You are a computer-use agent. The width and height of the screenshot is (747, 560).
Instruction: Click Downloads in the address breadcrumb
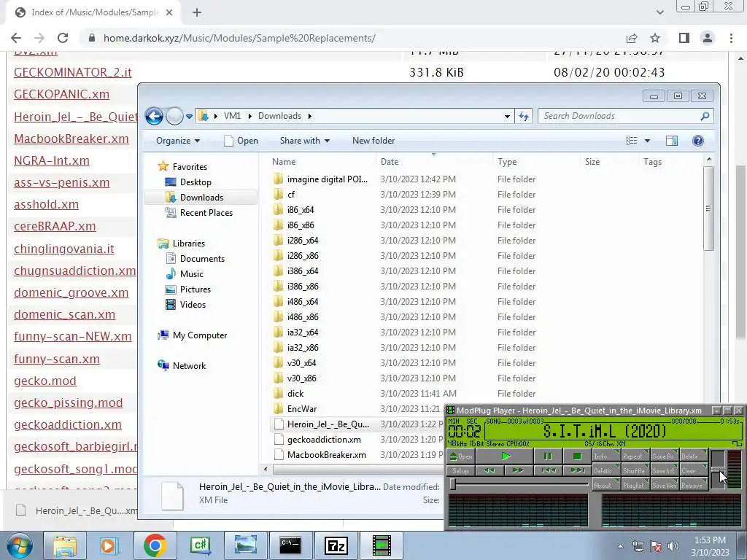click(x=279, y=116)
